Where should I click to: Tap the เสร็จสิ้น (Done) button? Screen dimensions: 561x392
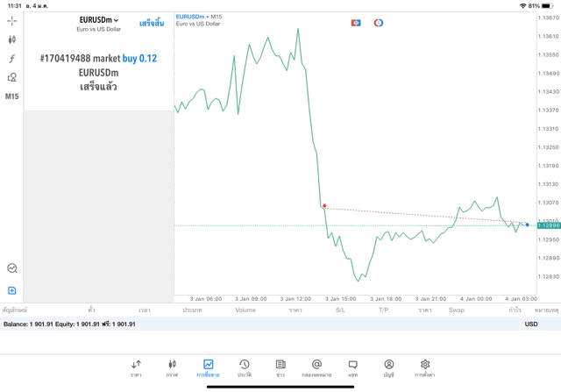pos(153,22)
